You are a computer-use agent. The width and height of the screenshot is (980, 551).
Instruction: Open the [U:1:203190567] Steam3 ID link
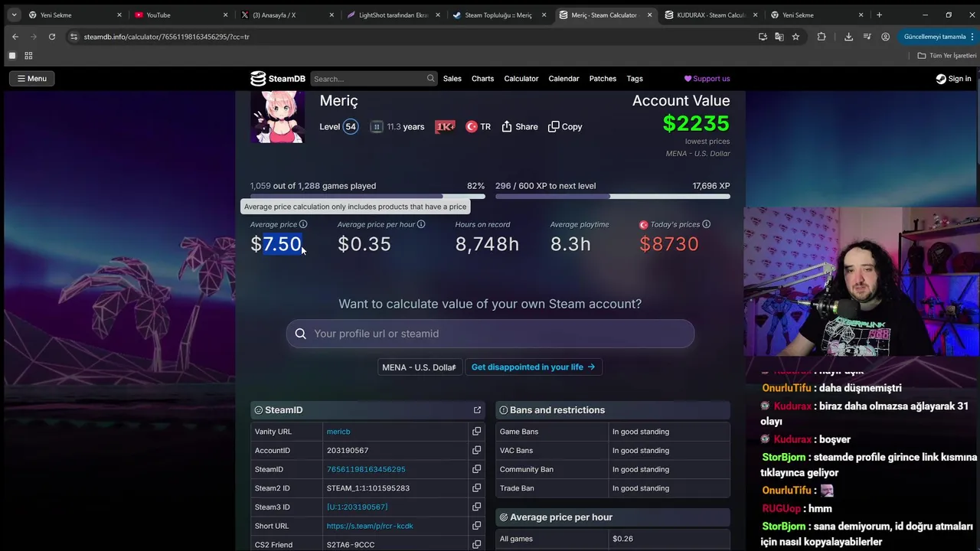click(357, 507)
